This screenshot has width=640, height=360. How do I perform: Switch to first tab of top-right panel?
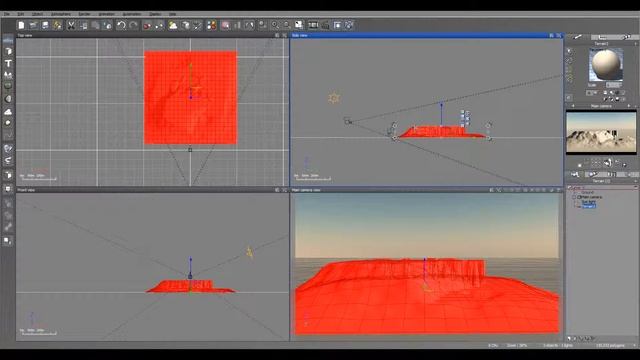pyautogui.click(x=577, y=37)
